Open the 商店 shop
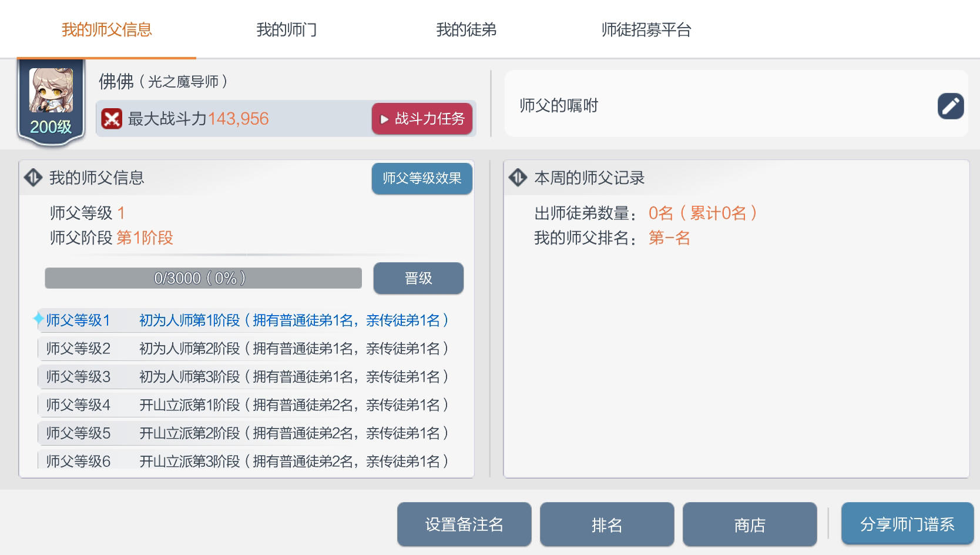Screen dimensions: 980x555 [749, 524]
